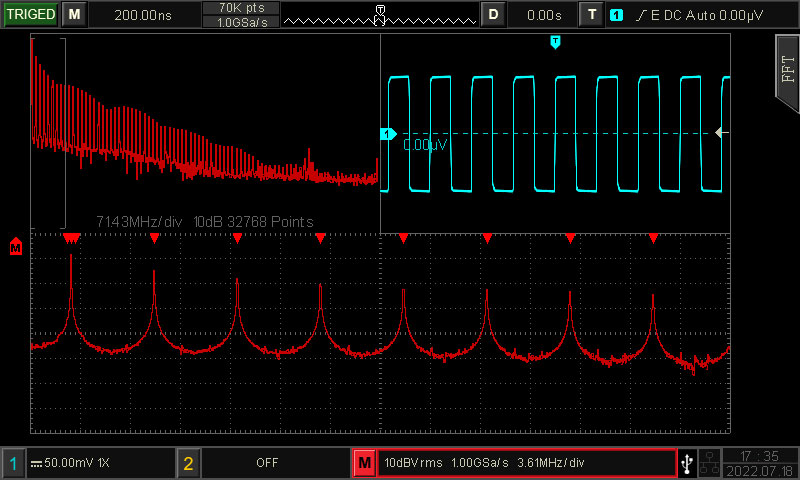
Task: Click the USB connection status icon
Action: click(x=687, y=463)
